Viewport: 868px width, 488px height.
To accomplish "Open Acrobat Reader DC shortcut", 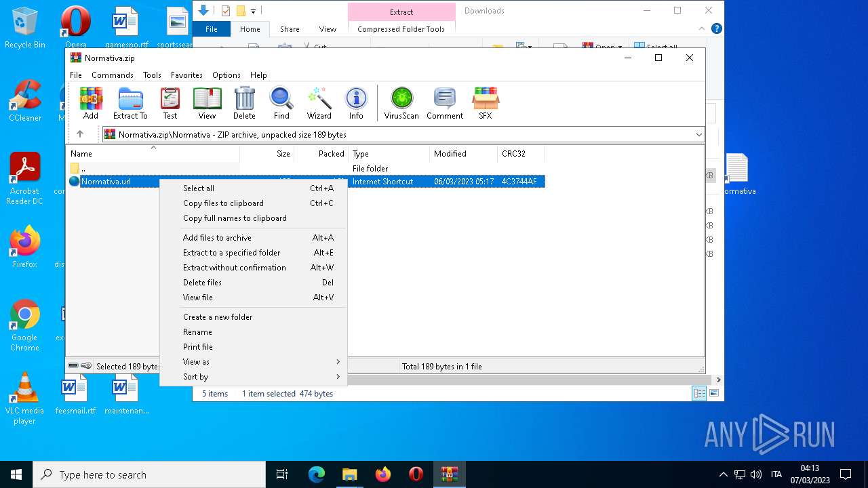I will click(x=25, y=179).
